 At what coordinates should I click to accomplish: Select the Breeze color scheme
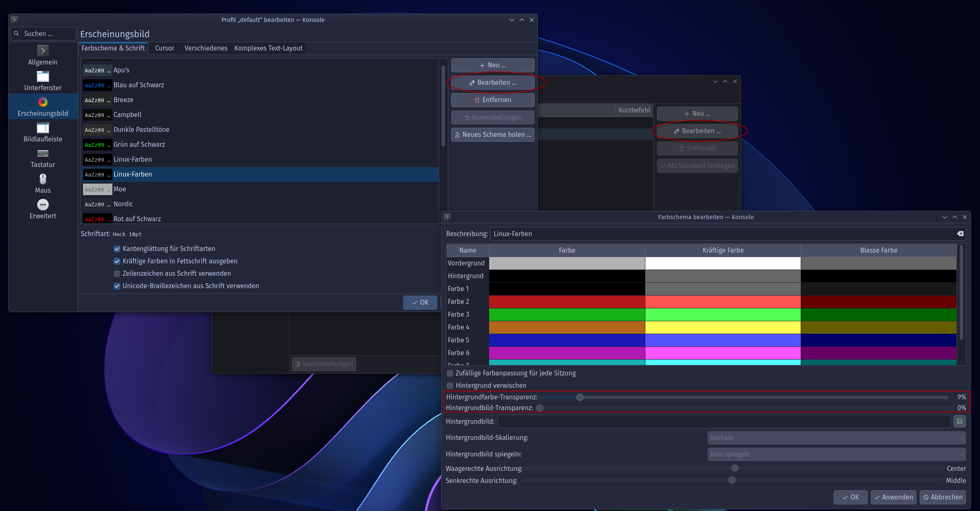pyautogui.click(x=260, y=100)
